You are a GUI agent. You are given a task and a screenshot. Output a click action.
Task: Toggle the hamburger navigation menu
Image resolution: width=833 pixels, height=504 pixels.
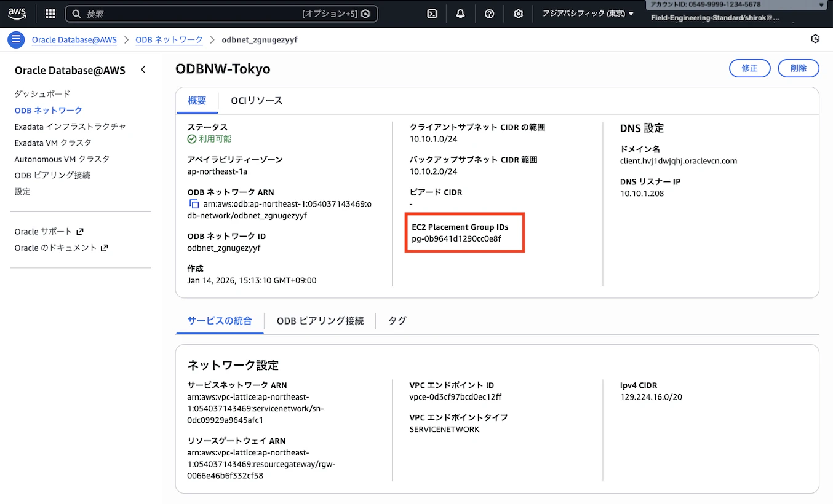tap(15, 39)
